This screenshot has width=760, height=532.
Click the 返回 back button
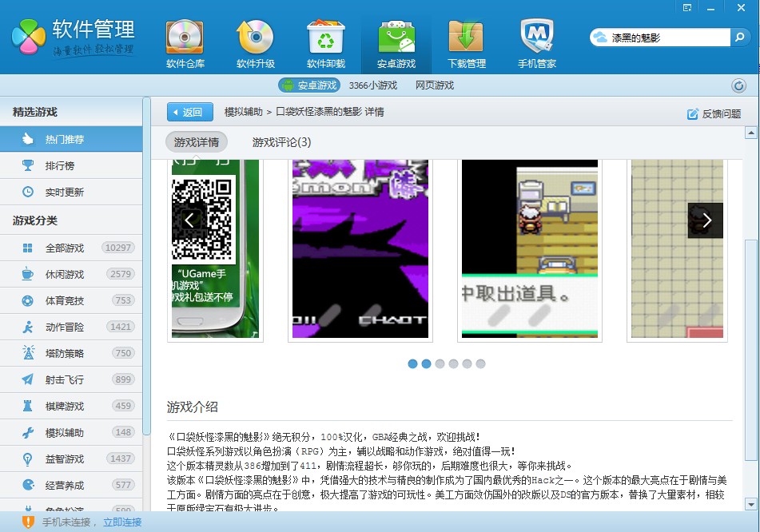click(190, 112)
